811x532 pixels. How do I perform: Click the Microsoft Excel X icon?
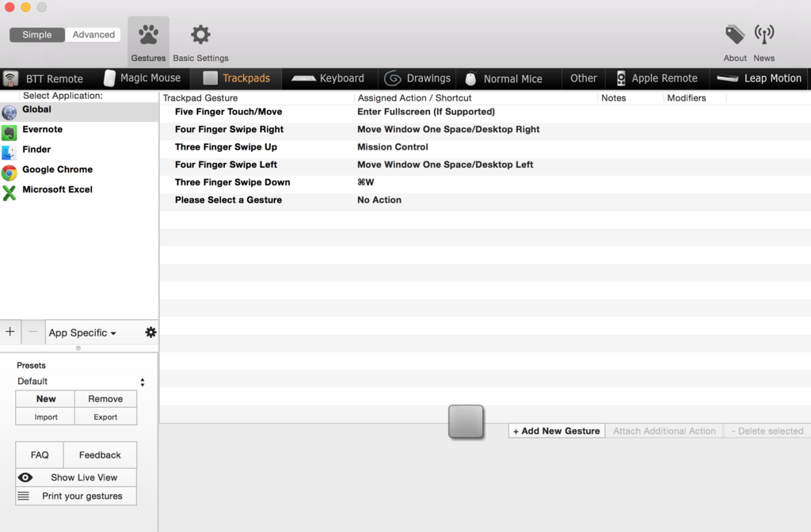click(x=10, y=193)
